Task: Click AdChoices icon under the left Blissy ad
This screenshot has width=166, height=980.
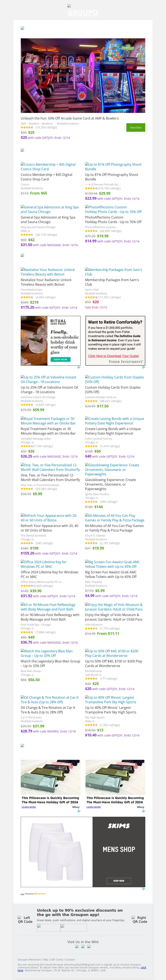Action: [79, 811]
